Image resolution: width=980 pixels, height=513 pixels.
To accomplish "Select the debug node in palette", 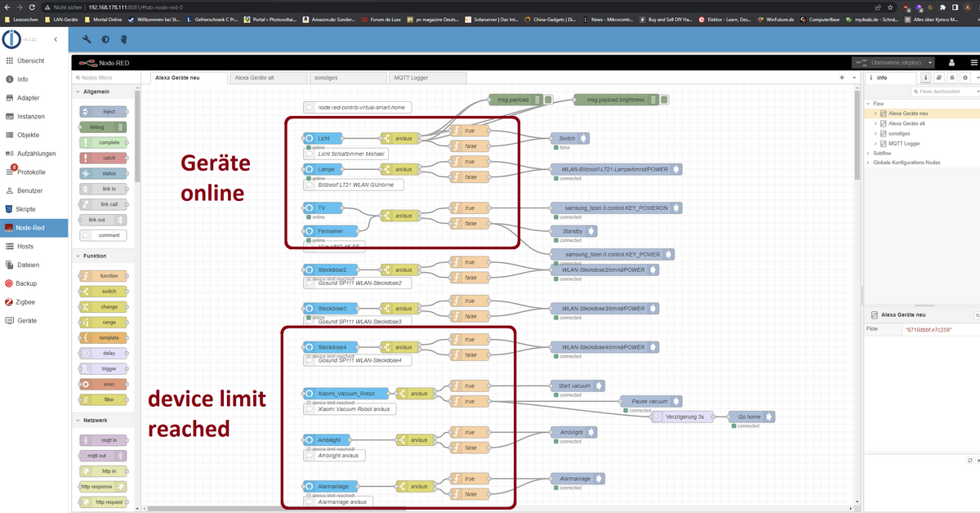I will [x=103, y=127].
